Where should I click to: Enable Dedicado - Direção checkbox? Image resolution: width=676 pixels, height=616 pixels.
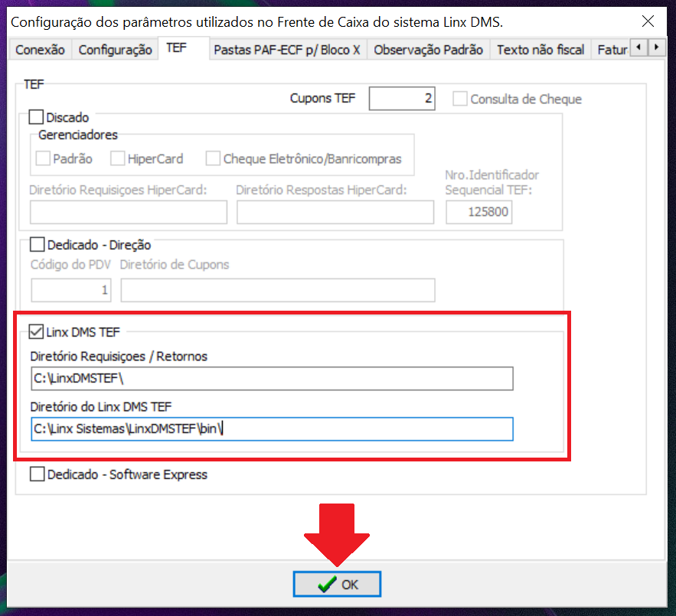tap(37, 244)
